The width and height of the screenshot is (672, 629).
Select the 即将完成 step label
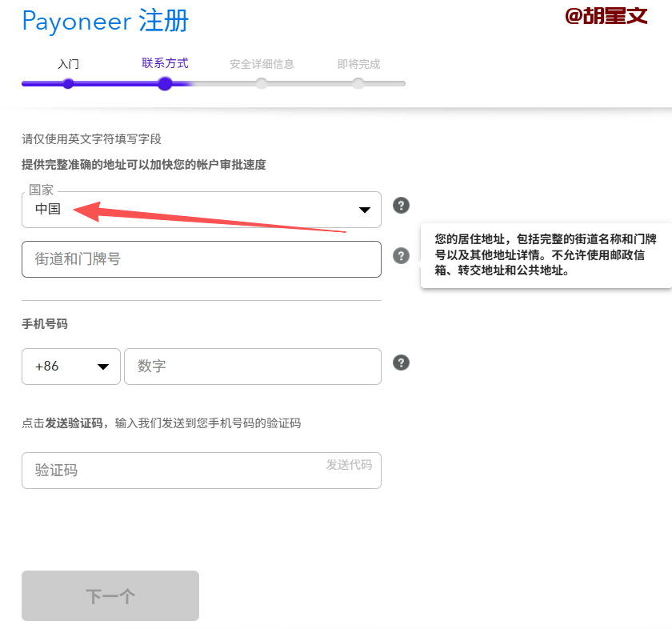tap(358, 64)
